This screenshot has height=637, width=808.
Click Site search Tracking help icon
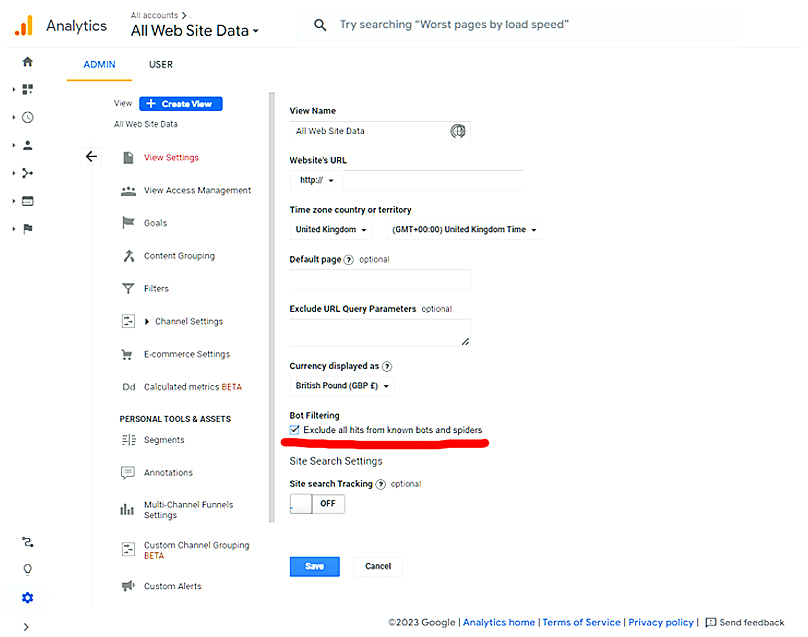pos(380,484)
